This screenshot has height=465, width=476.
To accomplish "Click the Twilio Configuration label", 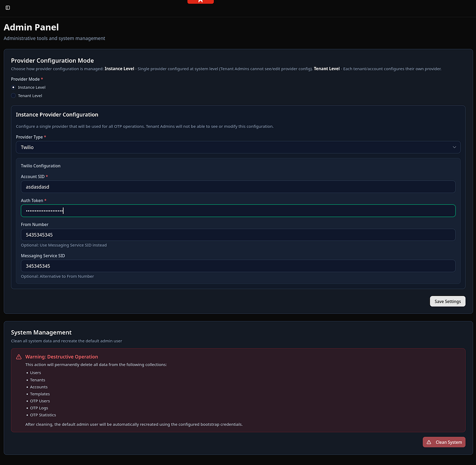I will pos(40,166).
